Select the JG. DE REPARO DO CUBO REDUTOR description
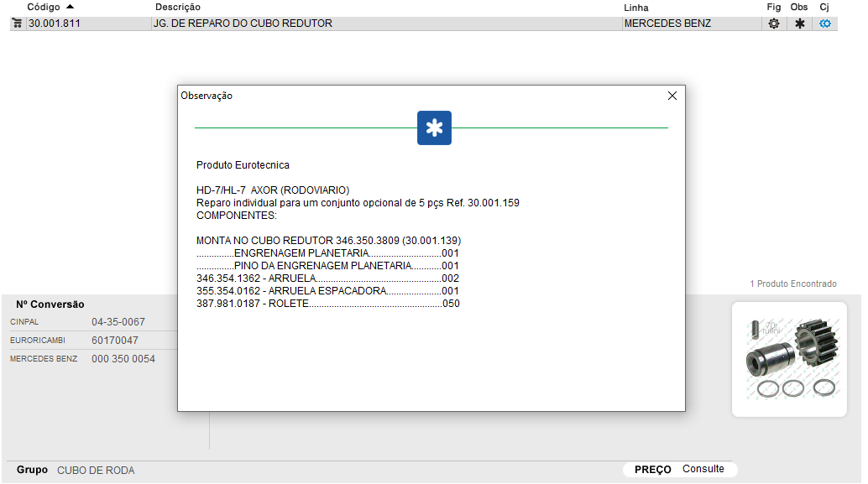The width and height of the screenshot is (868, 484). coord(243,23)
